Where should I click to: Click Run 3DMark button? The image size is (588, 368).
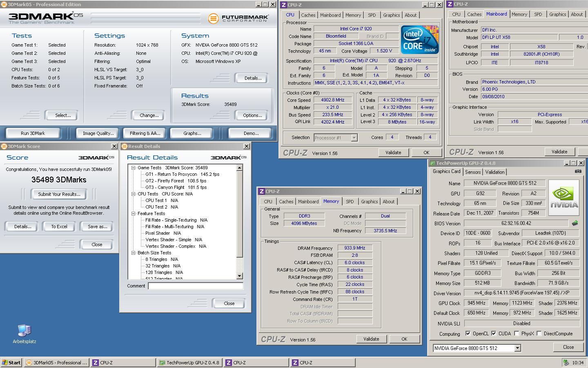point(33,133)
